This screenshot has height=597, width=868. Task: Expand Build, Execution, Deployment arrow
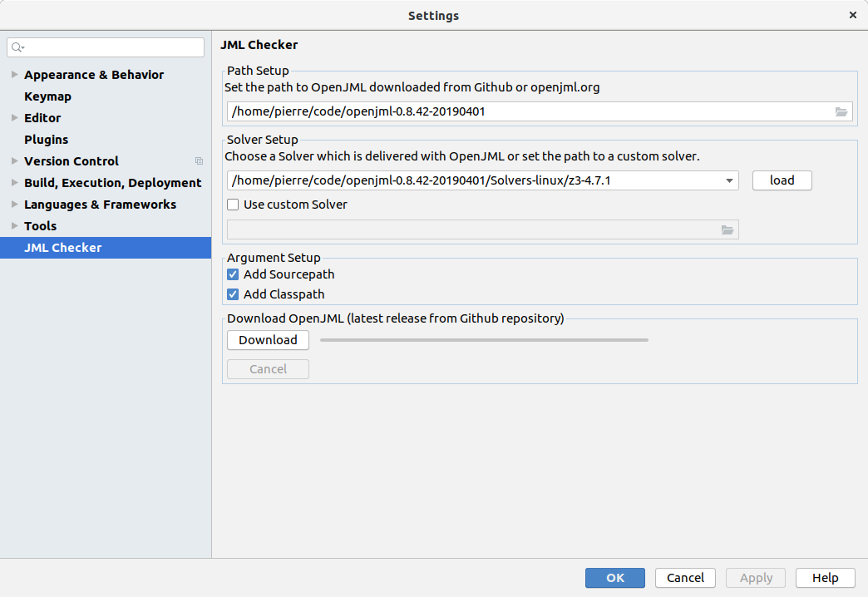[15, 183]
